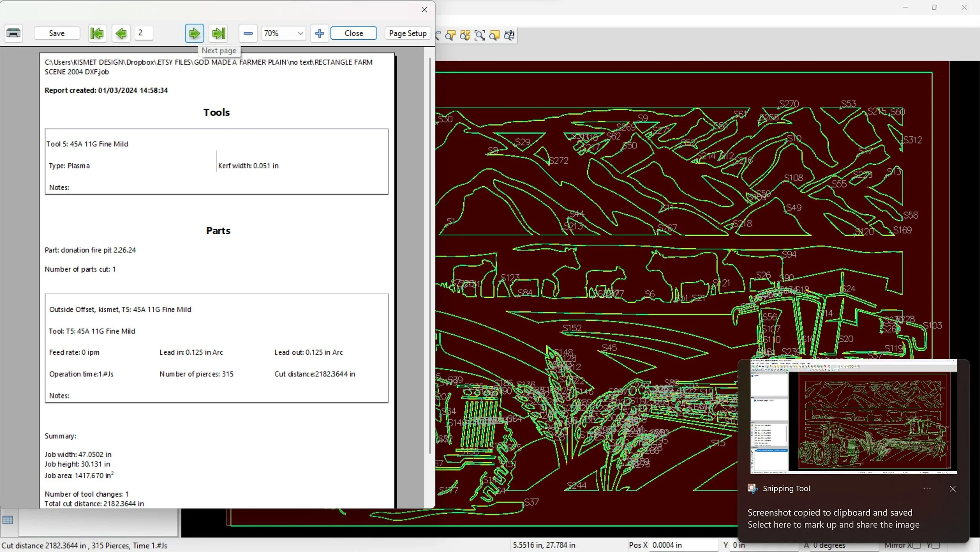The image size is (980, 552).
Task: Click the zoom all parts icon
Action: tap(465, 35)
